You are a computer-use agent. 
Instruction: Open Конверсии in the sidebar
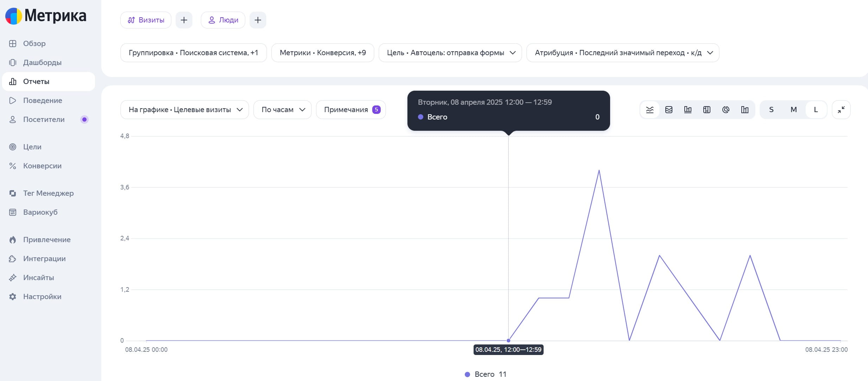pyautogui.click(x=42, y=166)
